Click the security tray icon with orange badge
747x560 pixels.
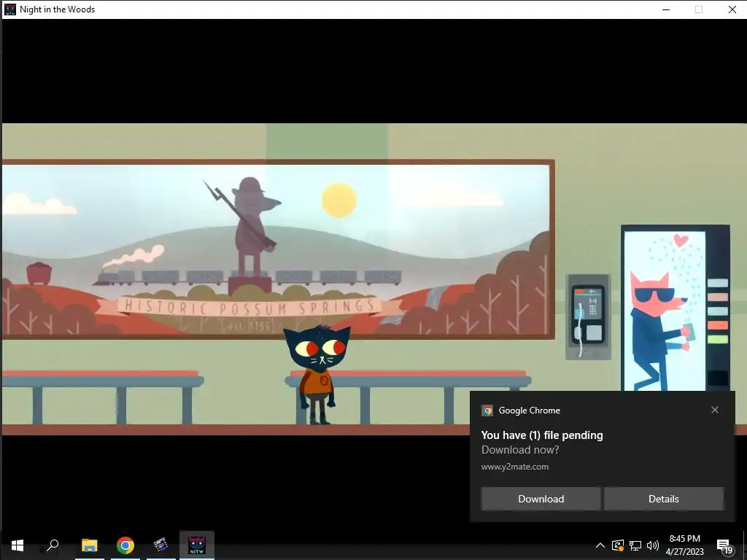click(618, 545)
